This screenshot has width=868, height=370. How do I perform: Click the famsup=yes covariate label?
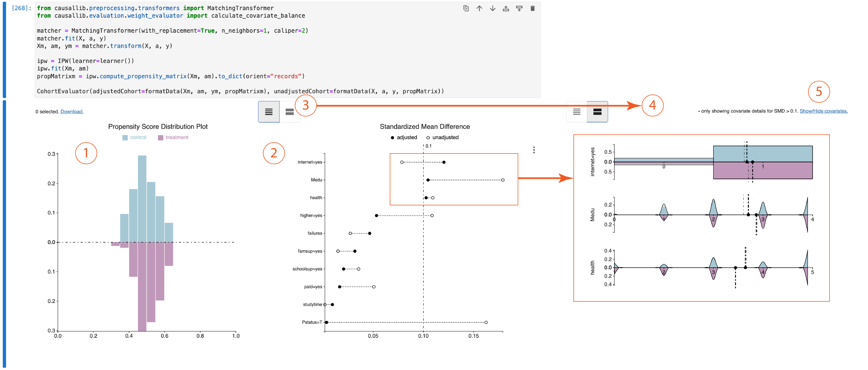pos(310,251)
